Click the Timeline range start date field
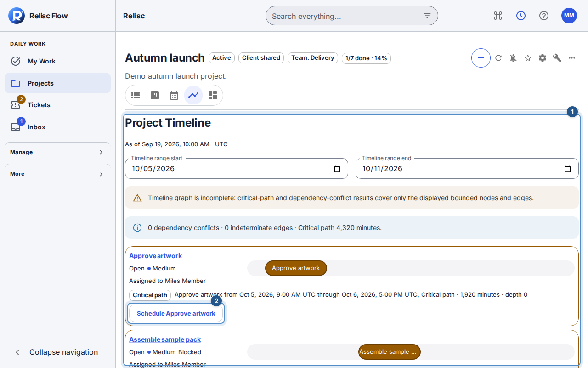588x368 pixels. (x=237, y=169)
